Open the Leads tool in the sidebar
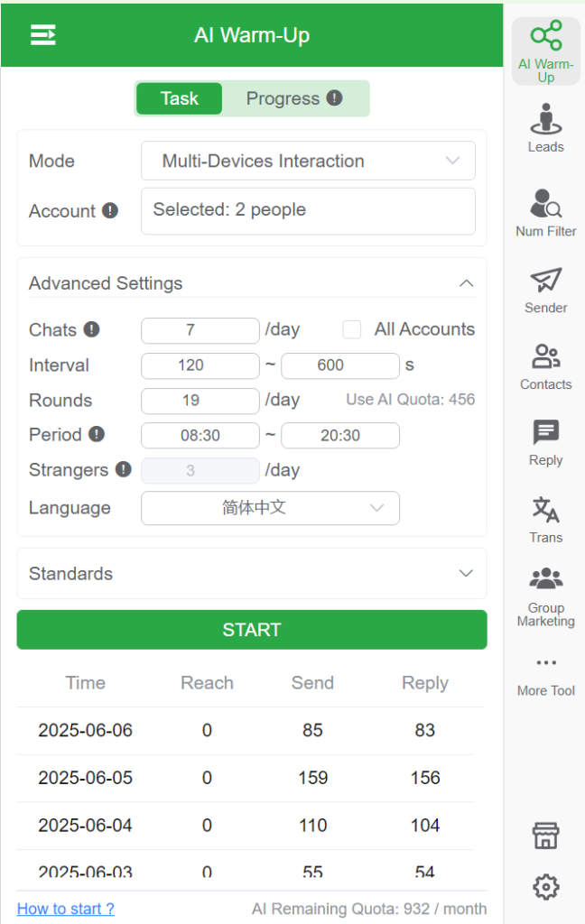The height and width of the screenshot is (924, 585). click(x=545, y=128)
